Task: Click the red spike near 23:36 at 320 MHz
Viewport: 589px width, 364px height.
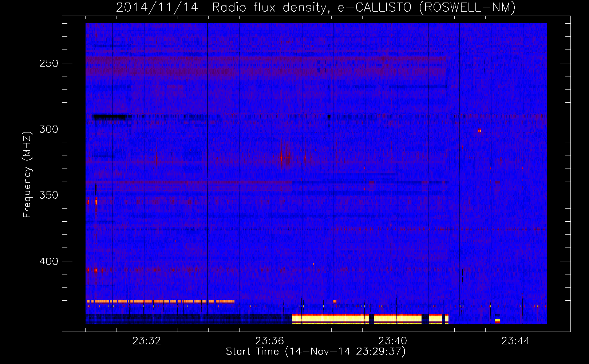Action: [281, 157]
